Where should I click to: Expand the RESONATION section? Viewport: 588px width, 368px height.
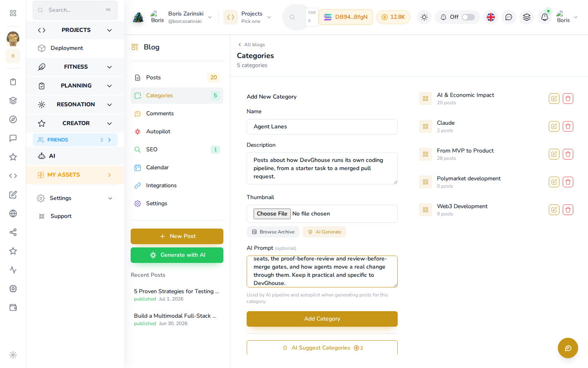[75, 105]
